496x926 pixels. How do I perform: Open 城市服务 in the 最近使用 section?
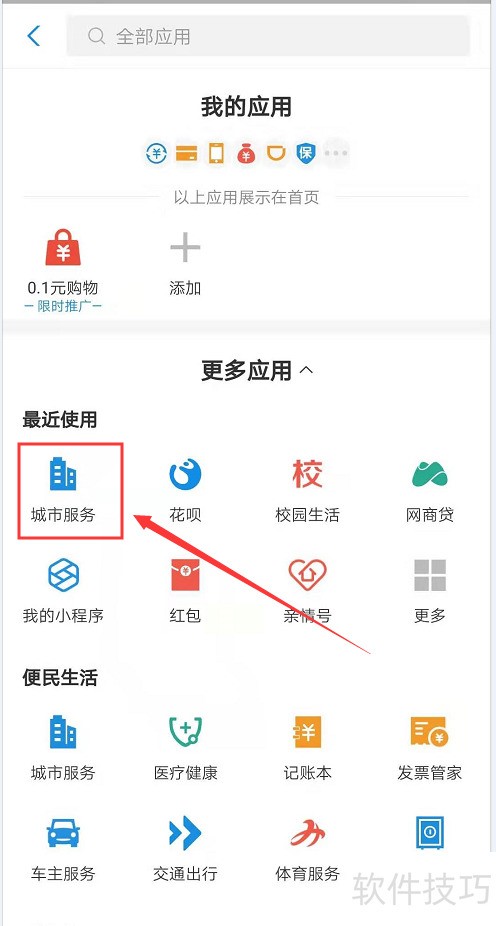[63, 490]
